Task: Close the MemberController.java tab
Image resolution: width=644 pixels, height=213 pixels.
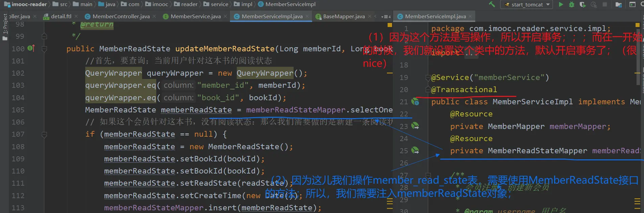Action: 154,16
